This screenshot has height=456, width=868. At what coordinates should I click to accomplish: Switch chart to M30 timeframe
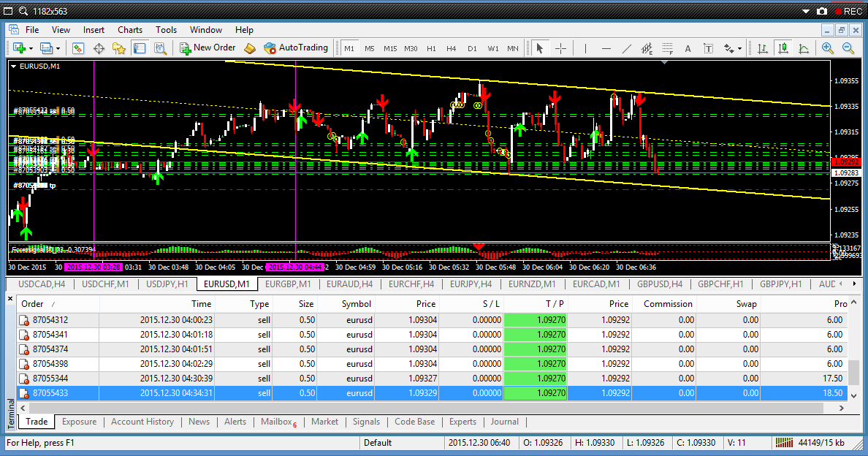tap(411, 49)
